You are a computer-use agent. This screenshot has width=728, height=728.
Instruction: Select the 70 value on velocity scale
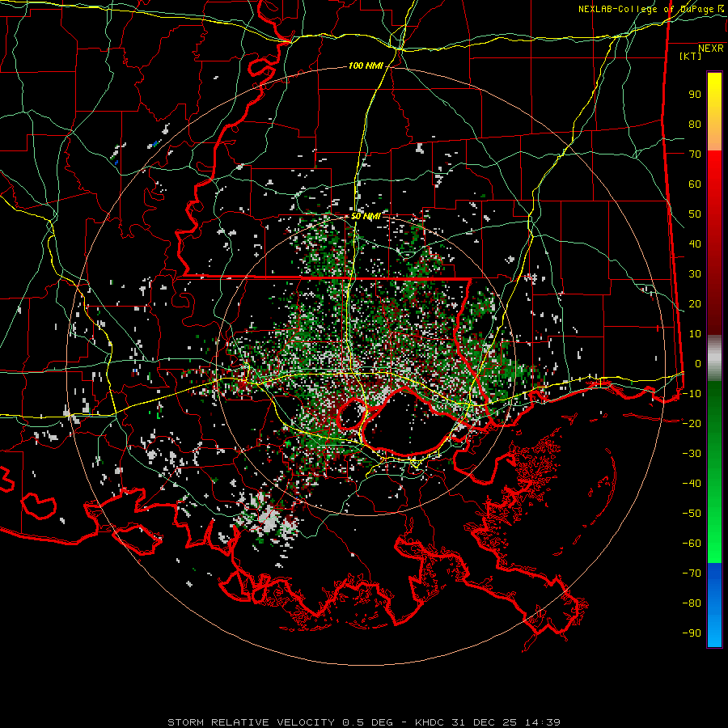695,154
